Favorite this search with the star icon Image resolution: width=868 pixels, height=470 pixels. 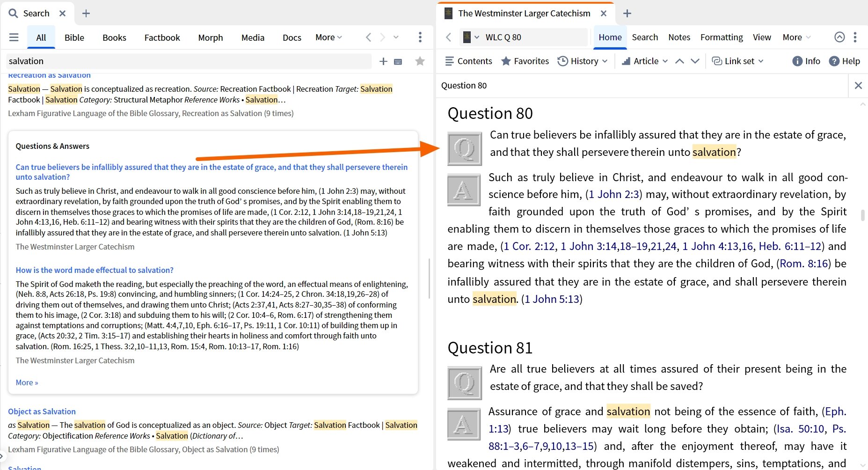[420, 61]
